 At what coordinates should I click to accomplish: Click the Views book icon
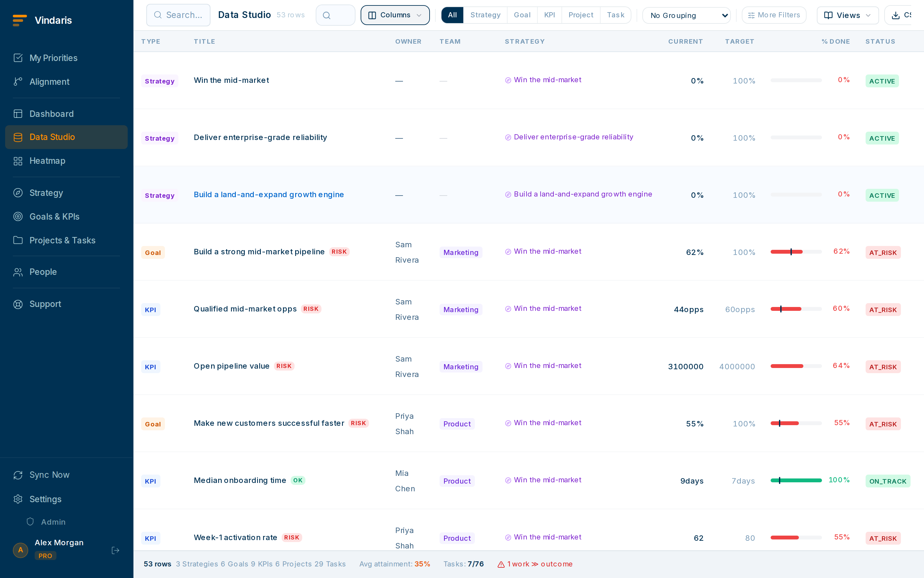click(828, 15)
